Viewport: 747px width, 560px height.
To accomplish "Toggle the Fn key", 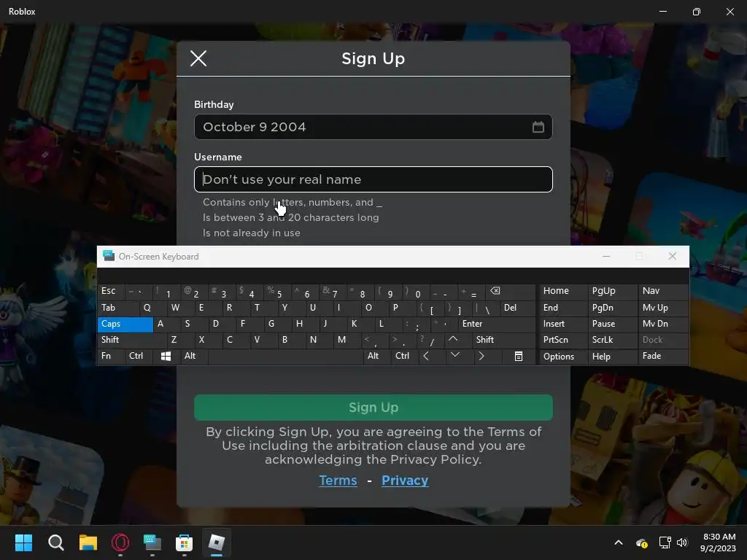I will (x=111, y=356).
